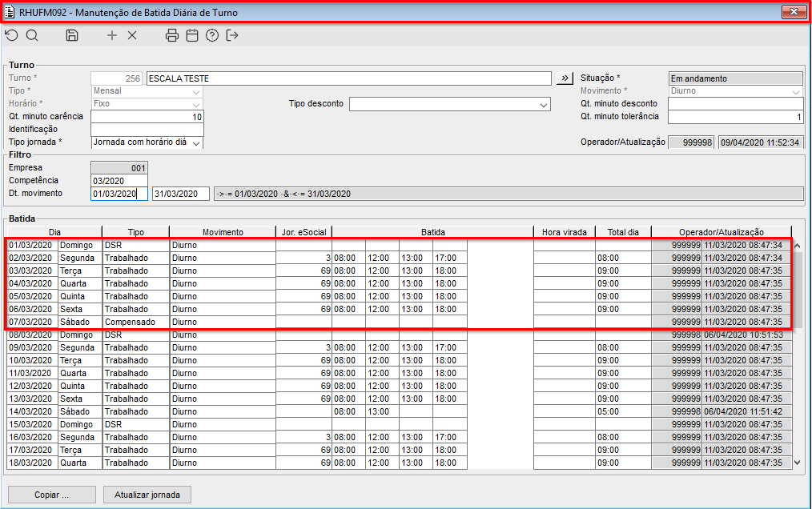Click the Atualizar jornada button
Image resolution: width=812 pixels, height=509 pixels.
(x=147, y=495)
